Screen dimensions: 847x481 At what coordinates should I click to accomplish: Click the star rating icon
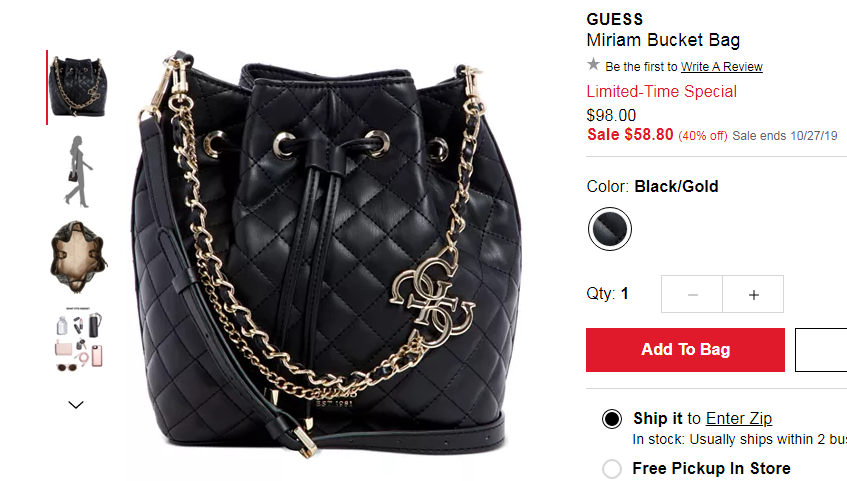(x=593, y=65)
